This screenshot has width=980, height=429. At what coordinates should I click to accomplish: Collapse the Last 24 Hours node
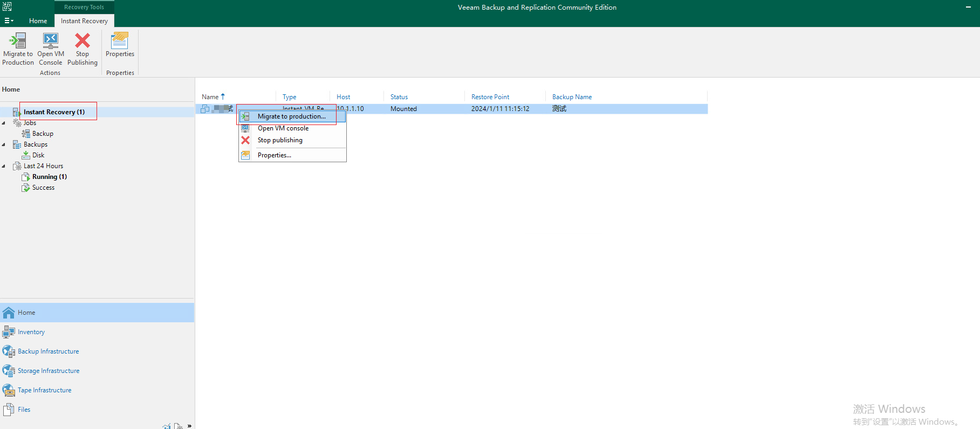pyautogui.click(x=4, y=166)
